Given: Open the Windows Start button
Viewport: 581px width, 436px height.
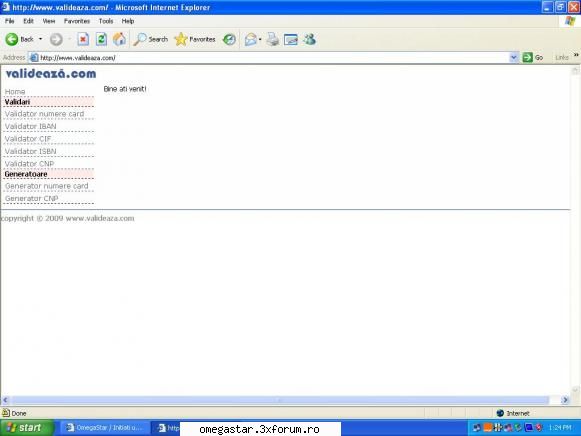Looking at the screenshot, I should click(27, 428).
